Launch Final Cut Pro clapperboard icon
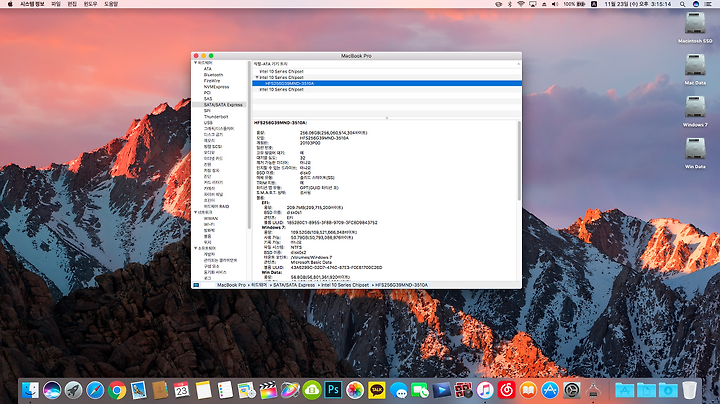The image size is (720, 404). point(269,390)
